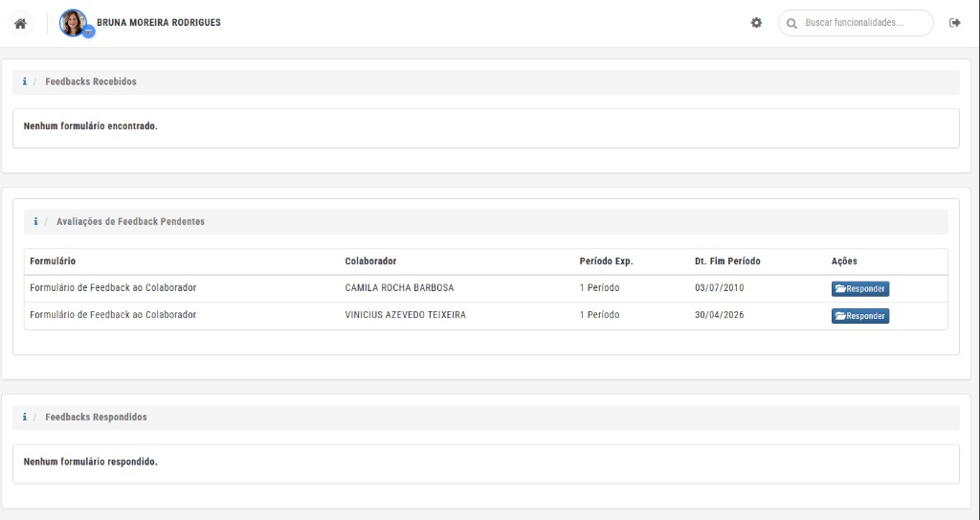Select VINICIUS AZEVEDO TEIXEIRA cell

click(x=406, y=315)
